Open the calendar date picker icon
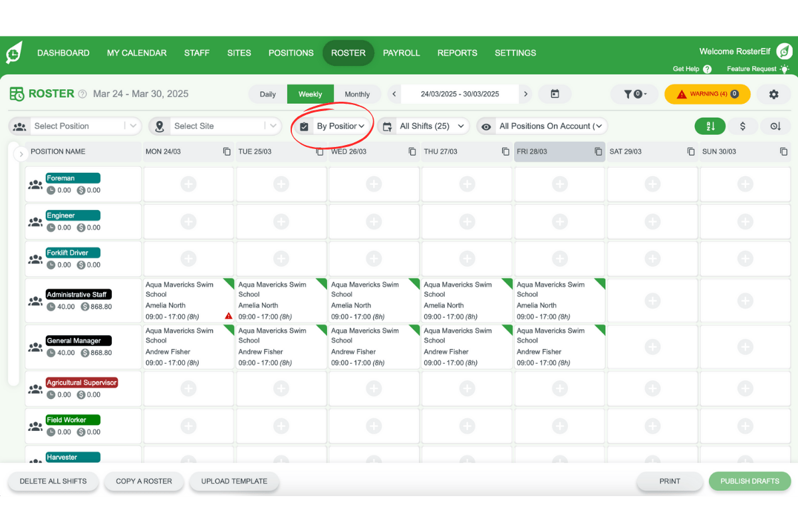The height and width of the screenshot is (532, 798). coord(555,94)
